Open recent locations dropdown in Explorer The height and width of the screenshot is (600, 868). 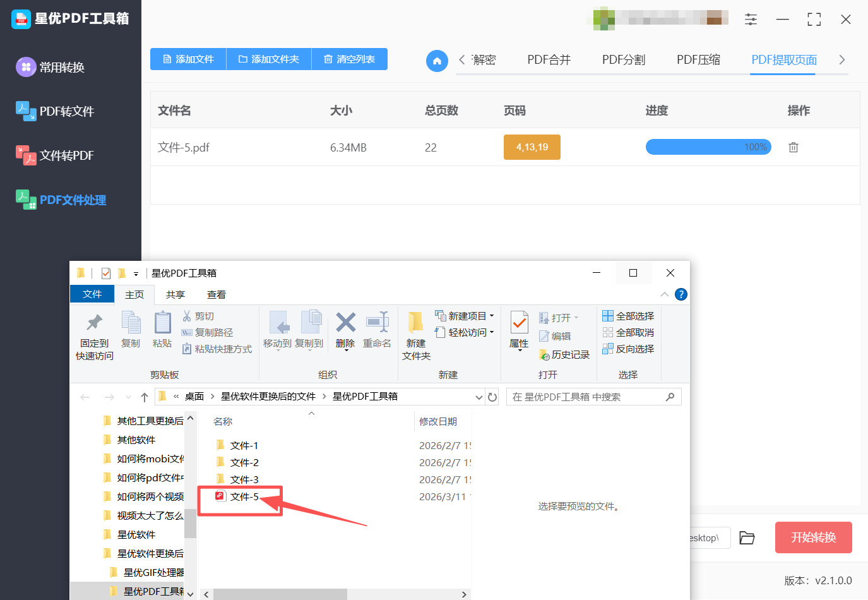click(128, 397)
